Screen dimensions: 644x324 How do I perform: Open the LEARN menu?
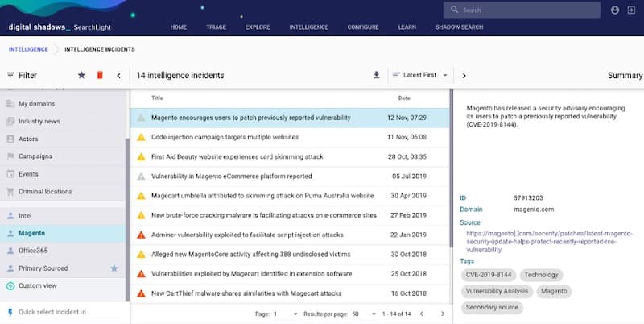pyautogui.click(x=407, y=27)
